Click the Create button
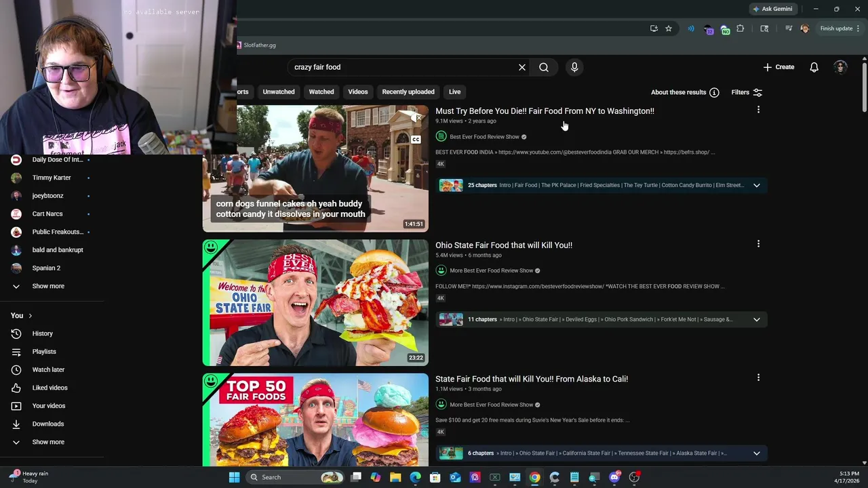The height and width of the screenshot is (488, 868). tap(778, 67)
